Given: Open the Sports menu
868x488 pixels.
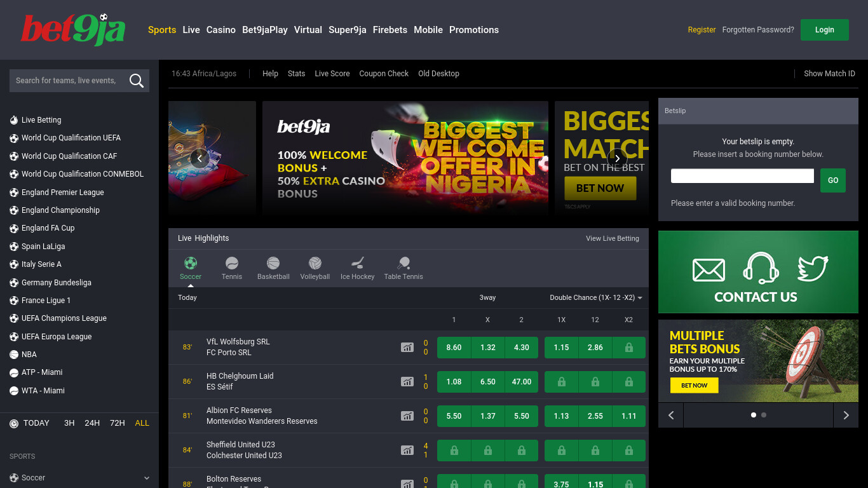Looking at the screenshot, I should [162, 30].
